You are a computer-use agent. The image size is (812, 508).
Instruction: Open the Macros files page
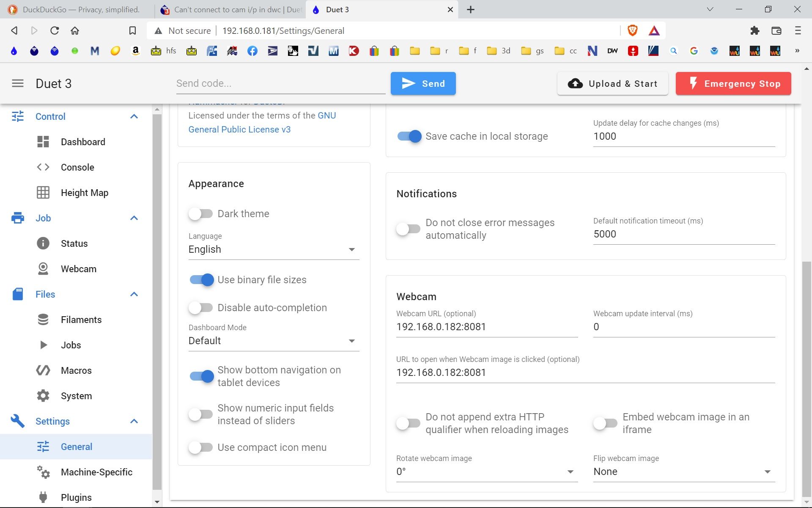point(76,370)
